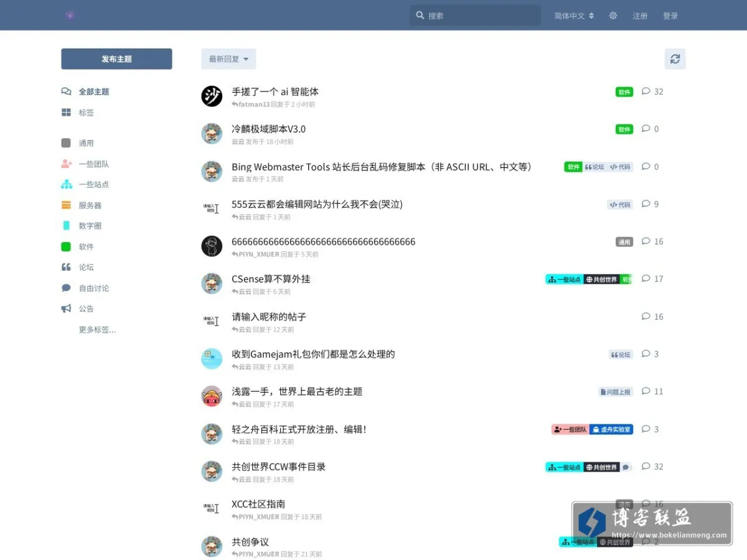Refresh the discussion list
This screenshot has height=560, width=747.
[x=675, y=59]
